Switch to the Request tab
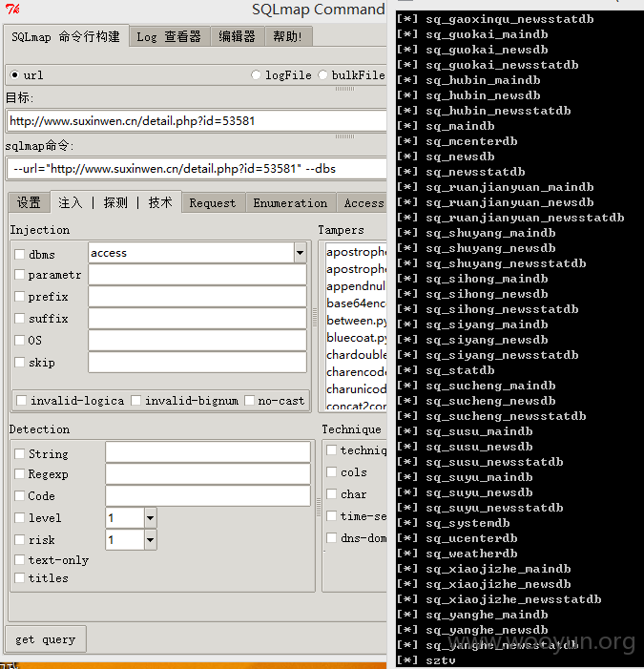The height and width of the screenshot is (669, 644). (x=213, y=203)
